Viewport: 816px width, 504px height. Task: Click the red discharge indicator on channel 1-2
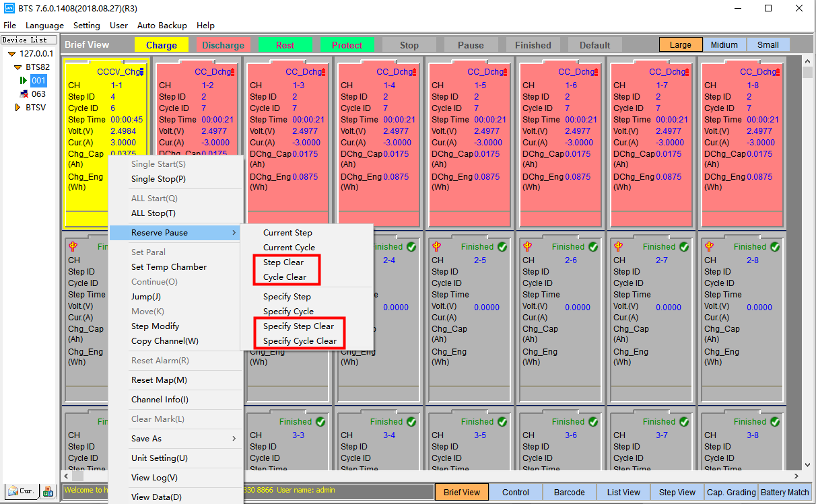point(233,72)
